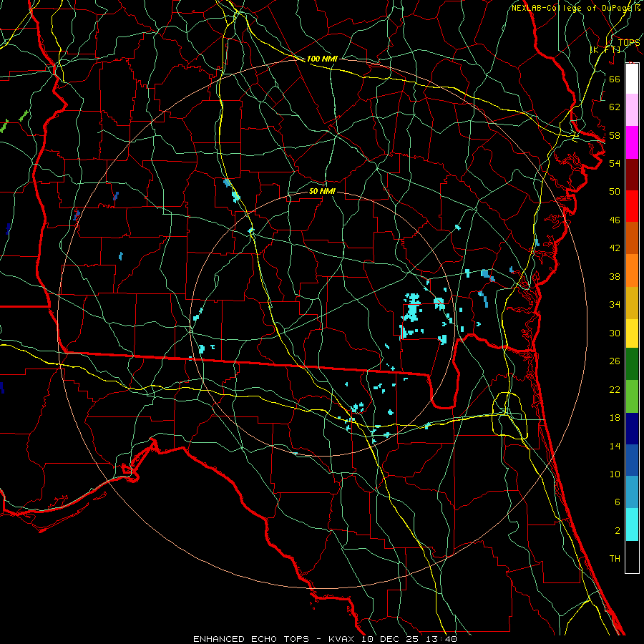Click the legend value '54'
644x644 pixels.
click(615, 163)
